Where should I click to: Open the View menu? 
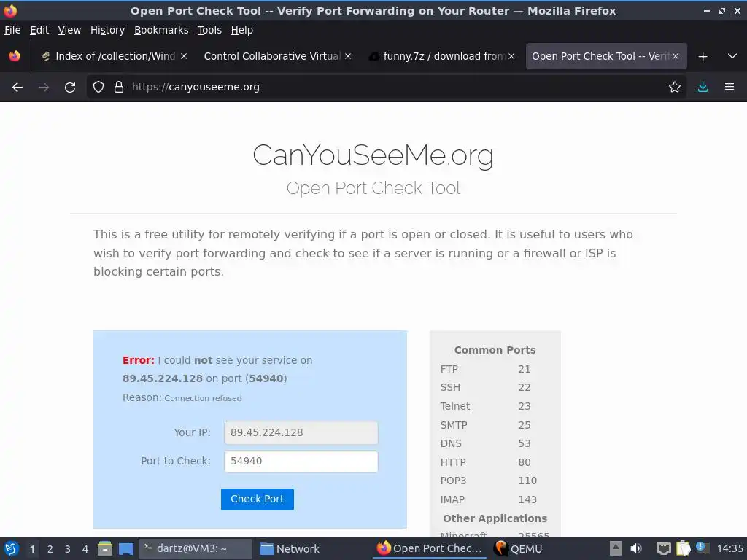pyautogui.click(x=69, y=30)
